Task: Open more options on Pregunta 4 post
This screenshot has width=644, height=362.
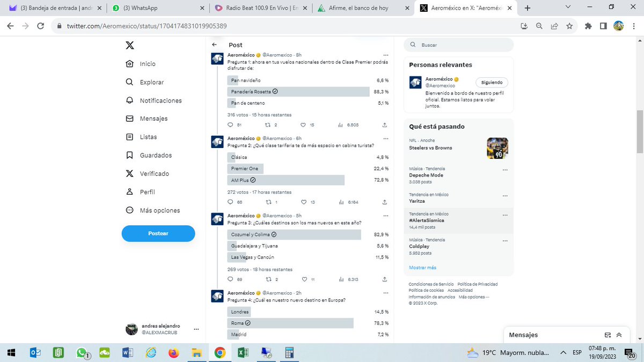Action: pyautogui.click(x=385, y=293)
